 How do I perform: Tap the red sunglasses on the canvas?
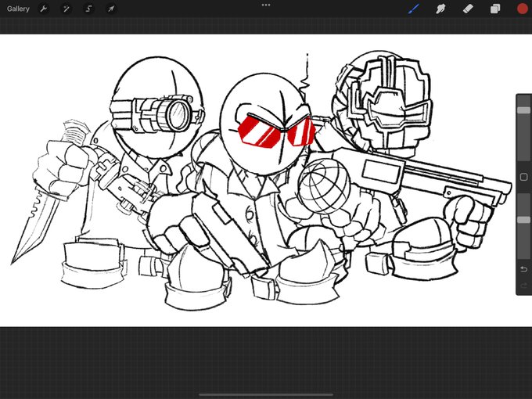coord(276,133)
